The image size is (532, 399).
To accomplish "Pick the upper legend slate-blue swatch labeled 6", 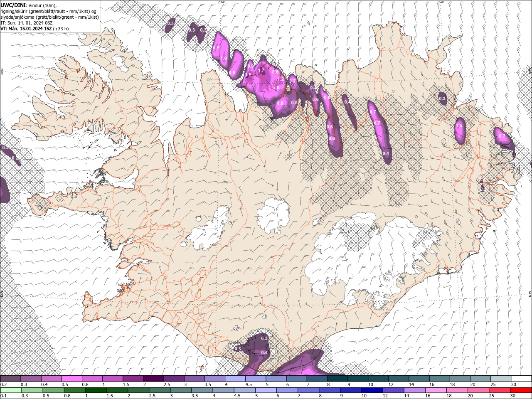I will pyautogui.click(x=297, y=378).
